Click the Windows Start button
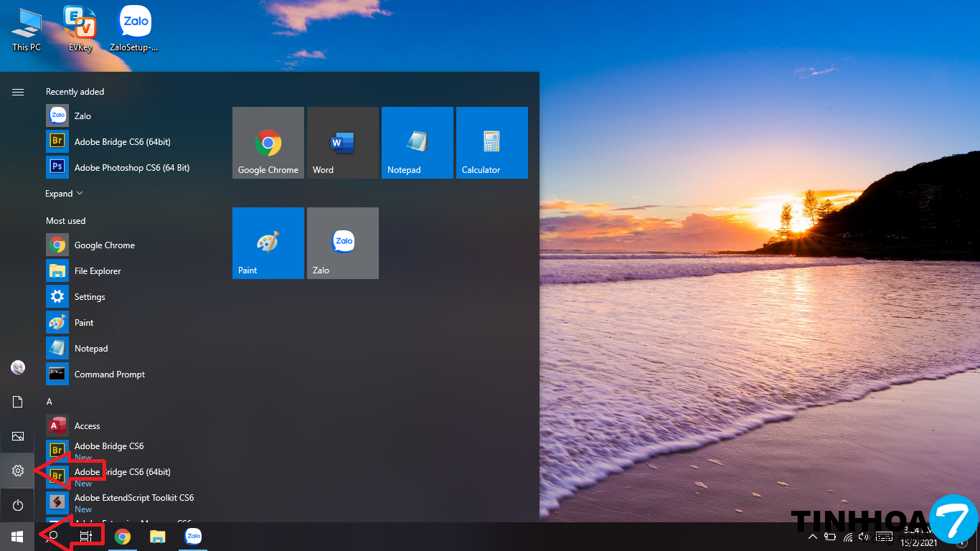 (x=17, y=536)
